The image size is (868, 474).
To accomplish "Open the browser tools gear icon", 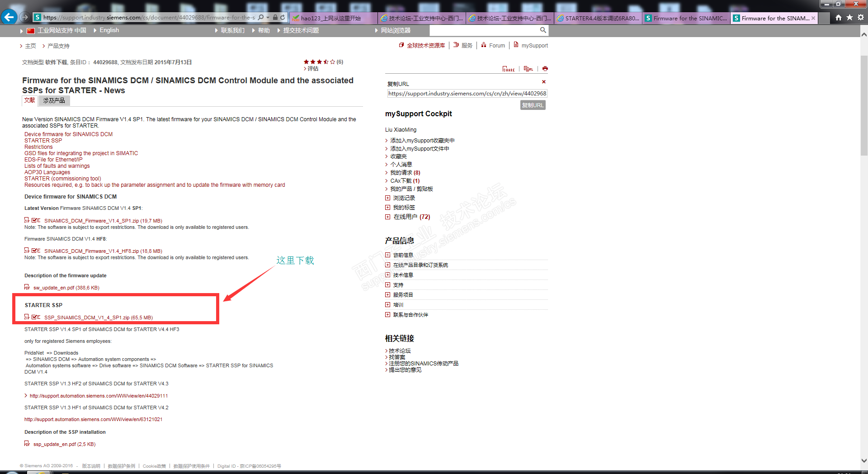I will (x=860, y=18).
